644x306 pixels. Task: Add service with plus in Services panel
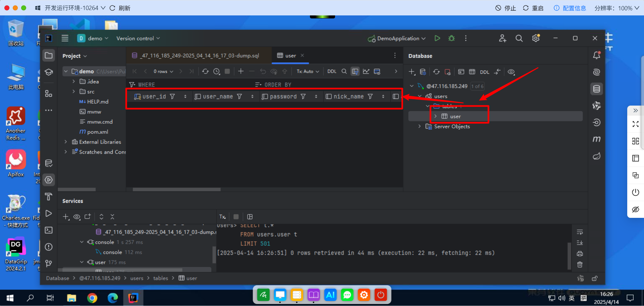click(66, 217)
